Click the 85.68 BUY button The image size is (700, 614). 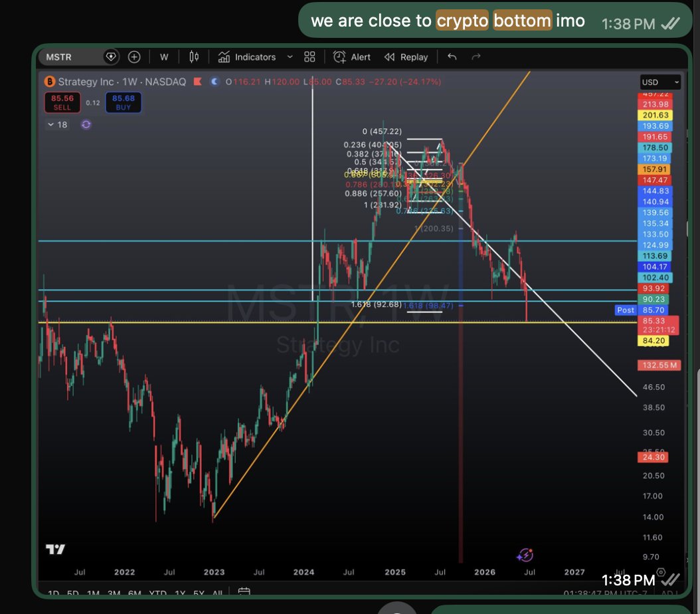tap(124, 102)
